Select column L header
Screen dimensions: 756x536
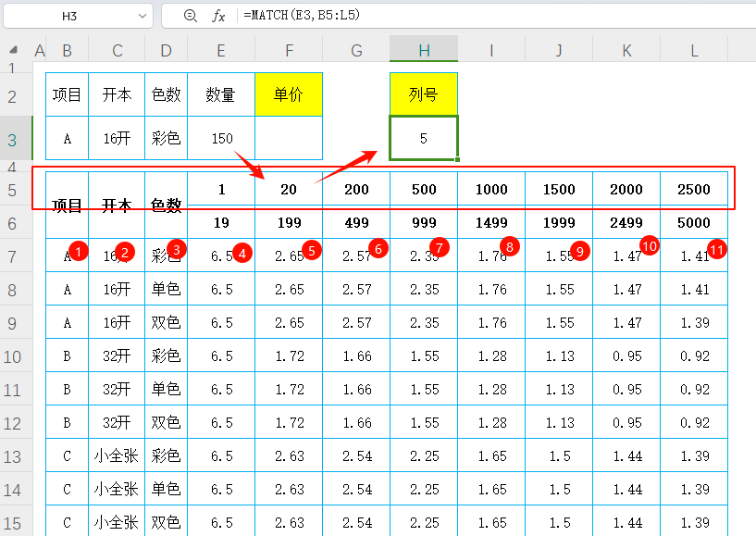coord(694,50)
